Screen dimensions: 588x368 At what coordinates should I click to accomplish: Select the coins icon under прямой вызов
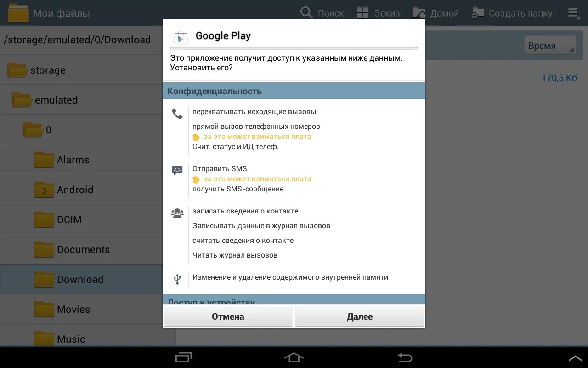click(x=196, y=137)
